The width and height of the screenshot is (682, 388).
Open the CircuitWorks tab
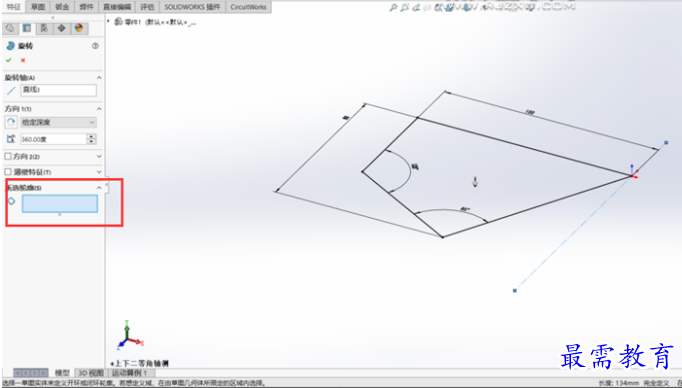(x=248, y=7)
